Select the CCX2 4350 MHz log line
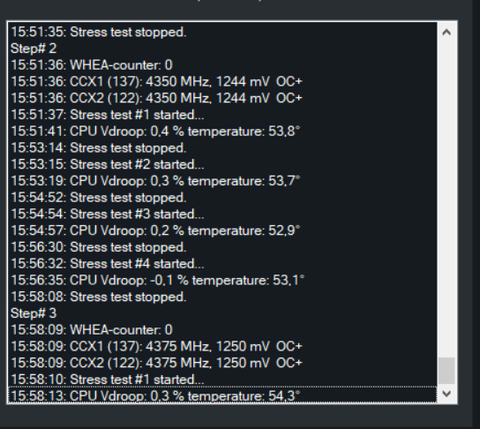 point(222,98)
